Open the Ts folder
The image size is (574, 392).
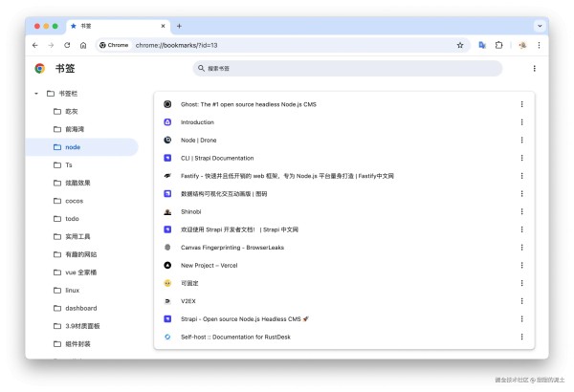[63, 165]
